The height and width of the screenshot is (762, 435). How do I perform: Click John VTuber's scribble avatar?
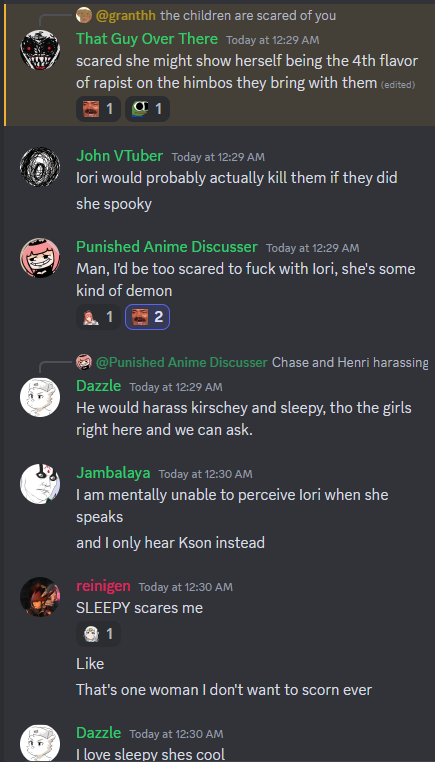40,167
